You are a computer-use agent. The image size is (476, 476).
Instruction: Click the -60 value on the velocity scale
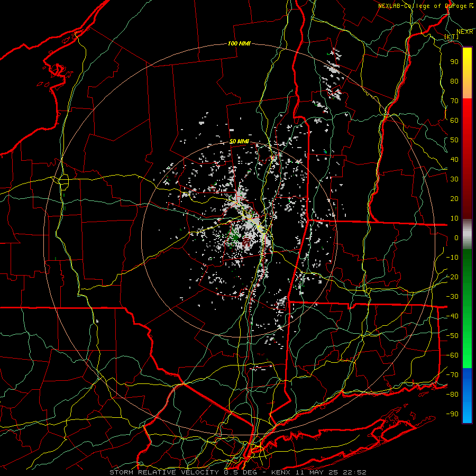(x=452, y=355)
